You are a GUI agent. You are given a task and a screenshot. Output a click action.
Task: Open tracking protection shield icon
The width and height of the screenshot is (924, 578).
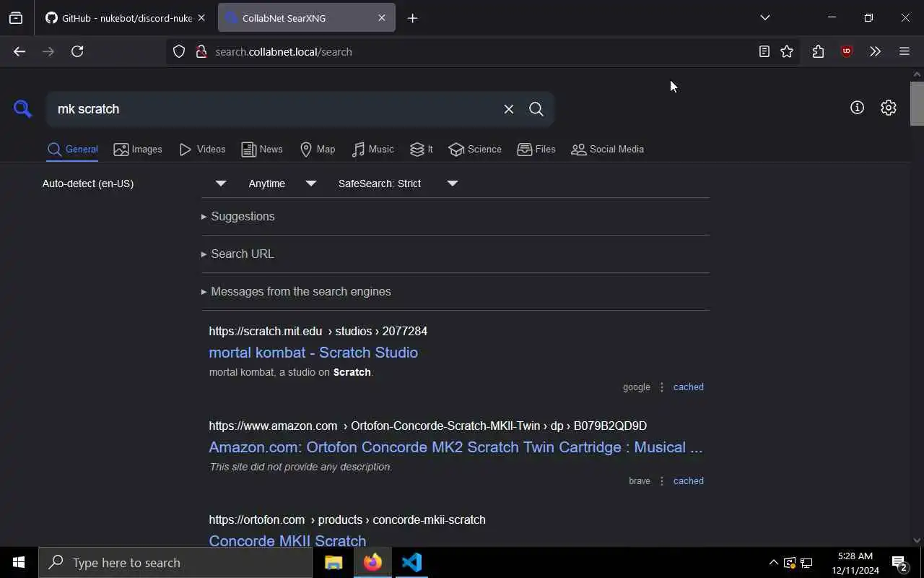pos(179,51)
